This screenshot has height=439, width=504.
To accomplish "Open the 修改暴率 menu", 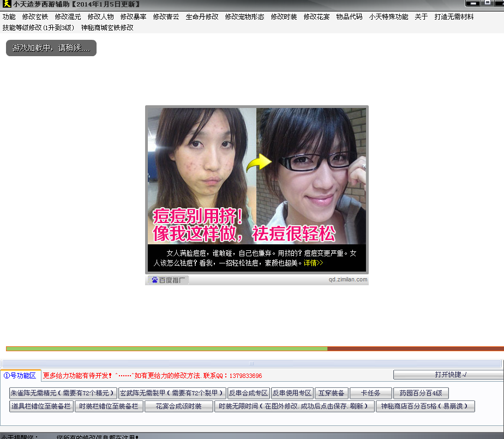I will [x=134, y=17].
